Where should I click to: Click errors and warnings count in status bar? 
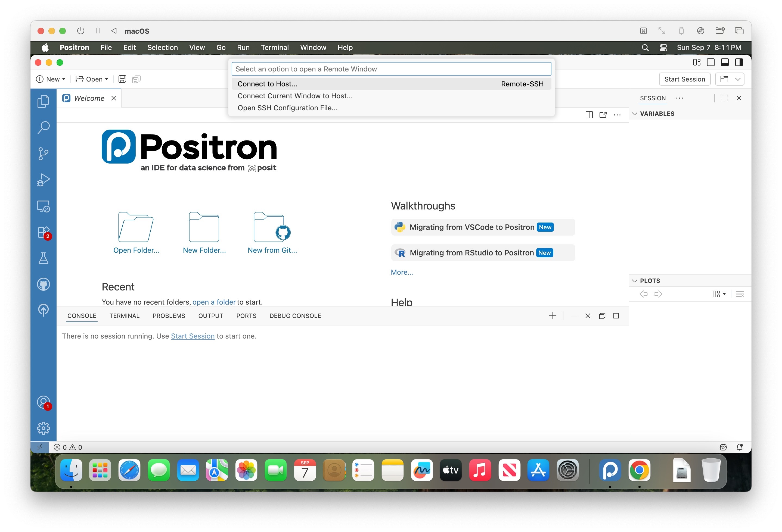click(68, 447)
